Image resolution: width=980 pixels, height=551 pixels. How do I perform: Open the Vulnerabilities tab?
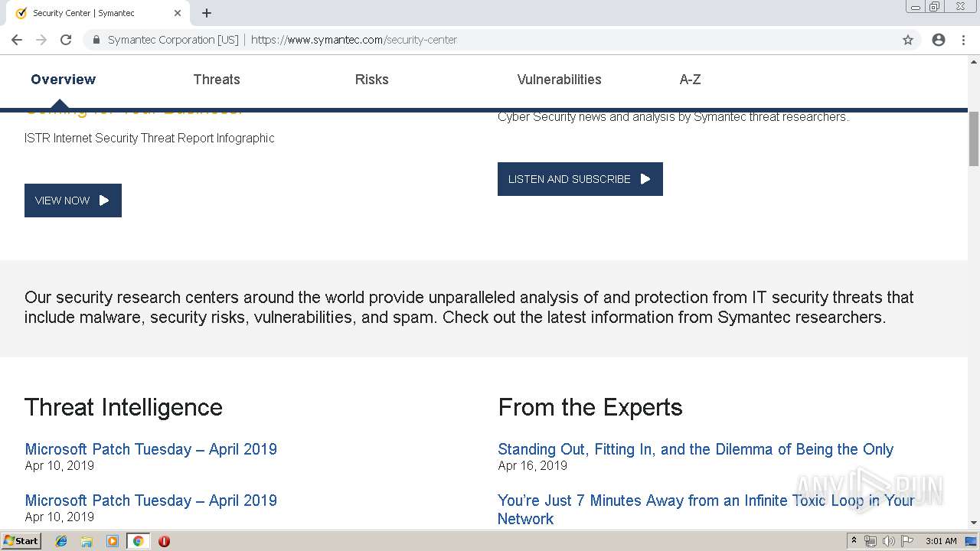tap(559, 80)
